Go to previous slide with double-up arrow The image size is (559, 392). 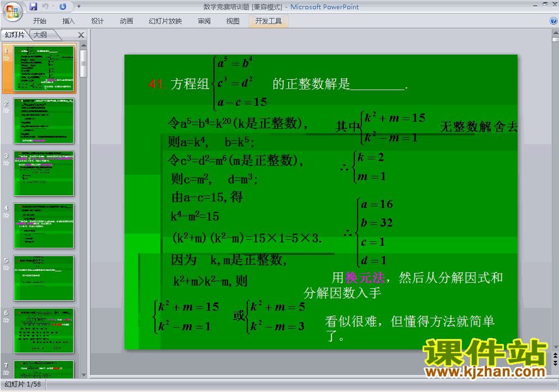[555, 356]
